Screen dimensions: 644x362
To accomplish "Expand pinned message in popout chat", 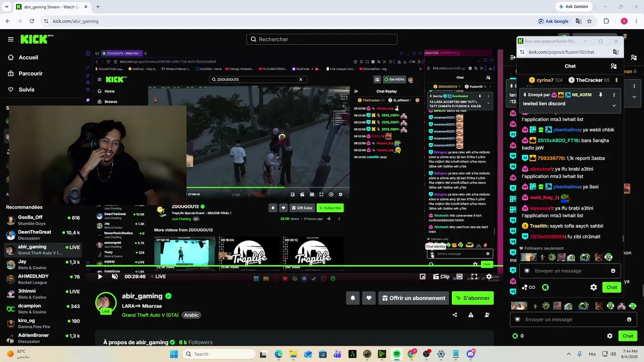I will (x=614, y=106).
